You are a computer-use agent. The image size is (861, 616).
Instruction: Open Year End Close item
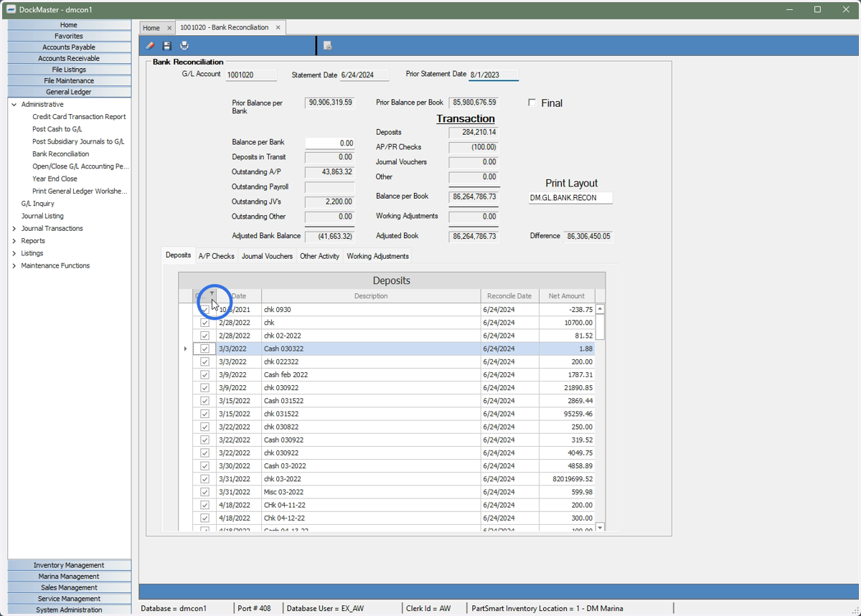point(55,179)
